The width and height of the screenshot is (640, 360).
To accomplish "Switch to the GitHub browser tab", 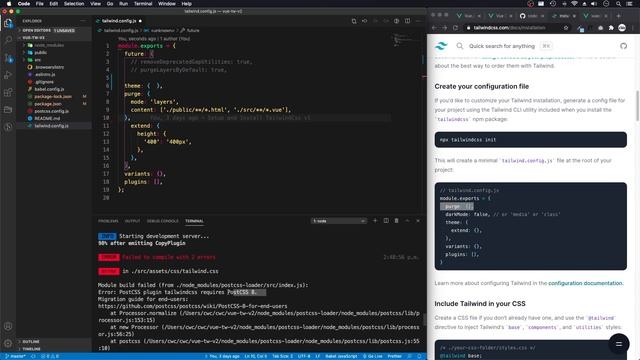I will point(532,16).
